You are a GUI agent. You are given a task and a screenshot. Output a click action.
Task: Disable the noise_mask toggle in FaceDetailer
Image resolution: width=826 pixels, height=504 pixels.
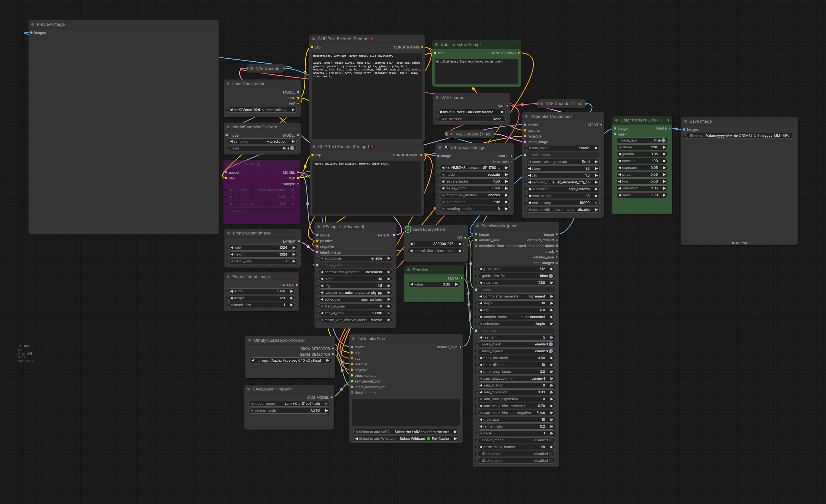550,345
